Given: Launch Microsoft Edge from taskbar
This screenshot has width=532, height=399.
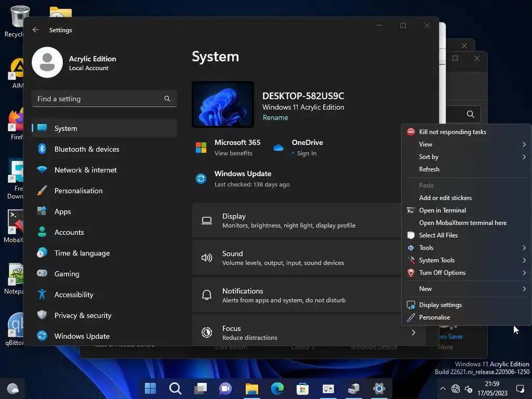Looking at the screenshot, I should coord(277,388).
